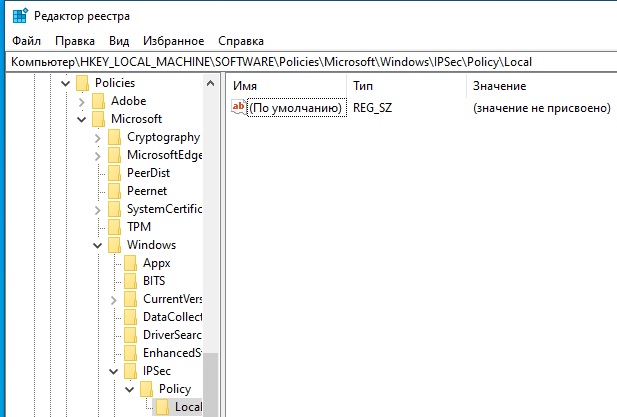This screenshot has width=617, height=417.
Task: Expand the Adobe key
Action: [x=81, y=101]
